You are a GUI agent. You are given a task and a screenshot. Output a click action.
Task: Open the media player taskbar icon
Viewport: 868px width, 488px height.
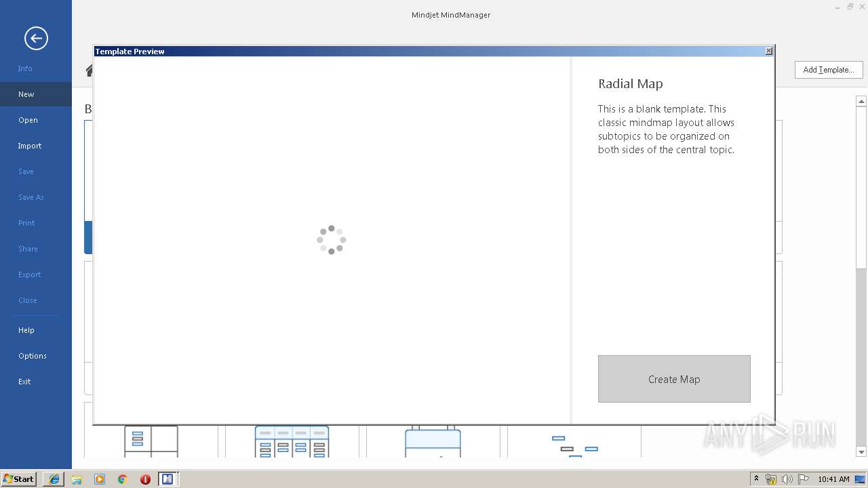(x=100, y=479)
